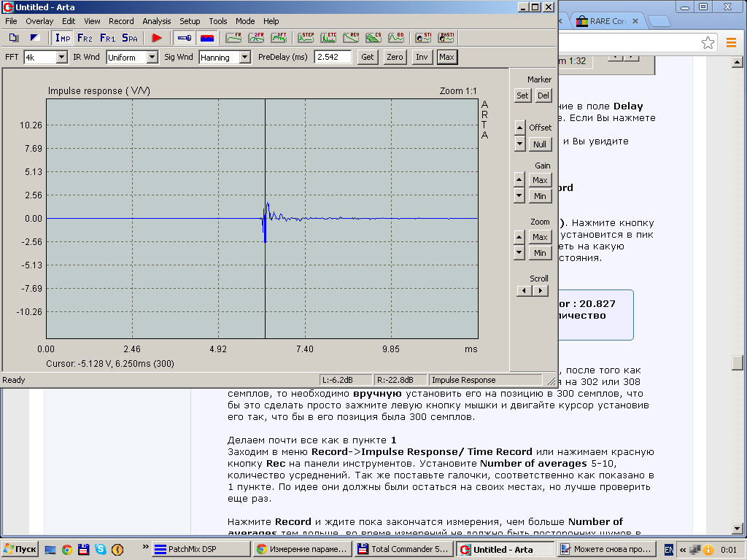Click the STI speech intelligibility icon
This screenshot has width=747, height=560.
423,38
